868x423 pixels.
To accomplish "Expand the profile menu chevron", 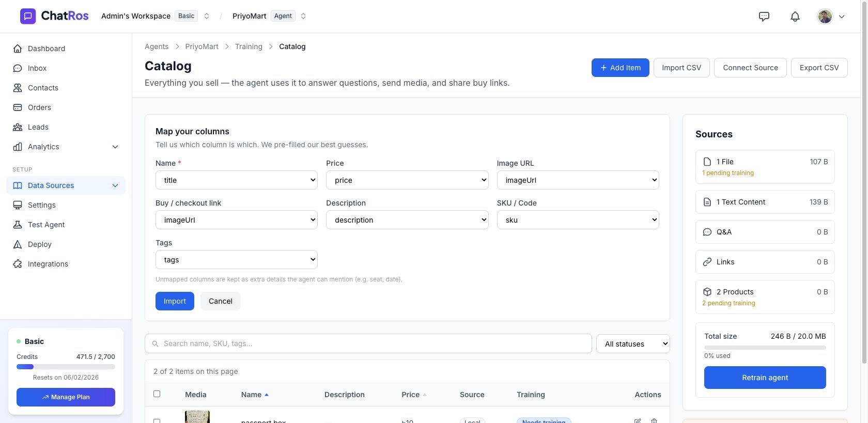I will coord(842,17).
